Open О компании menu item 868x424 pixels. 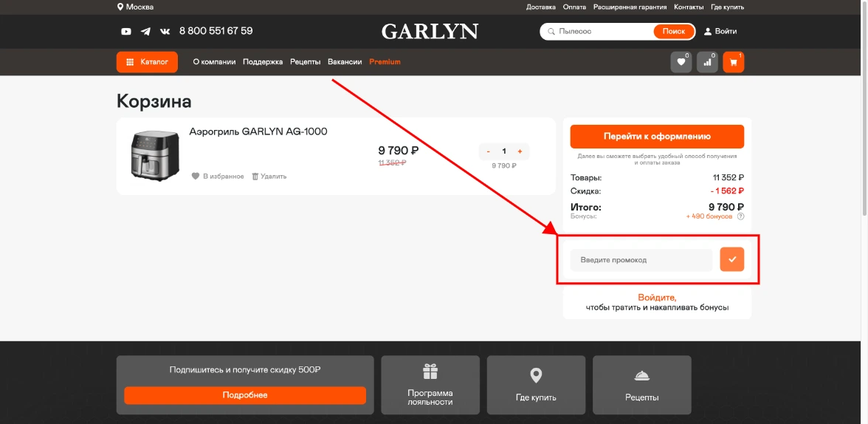point(214,62)
